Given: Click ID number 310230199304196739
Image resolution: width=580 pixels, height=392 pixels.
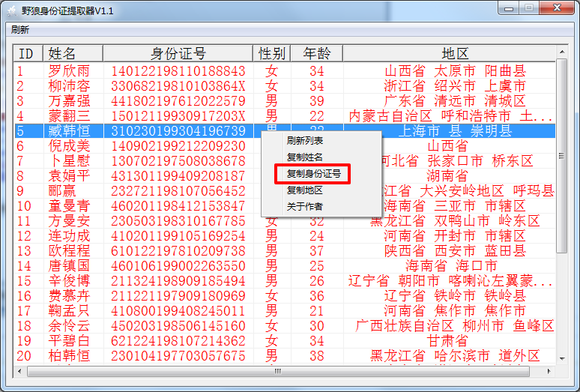Looking at the screenshot, I should pyautogui.click(x=178, y=131).
